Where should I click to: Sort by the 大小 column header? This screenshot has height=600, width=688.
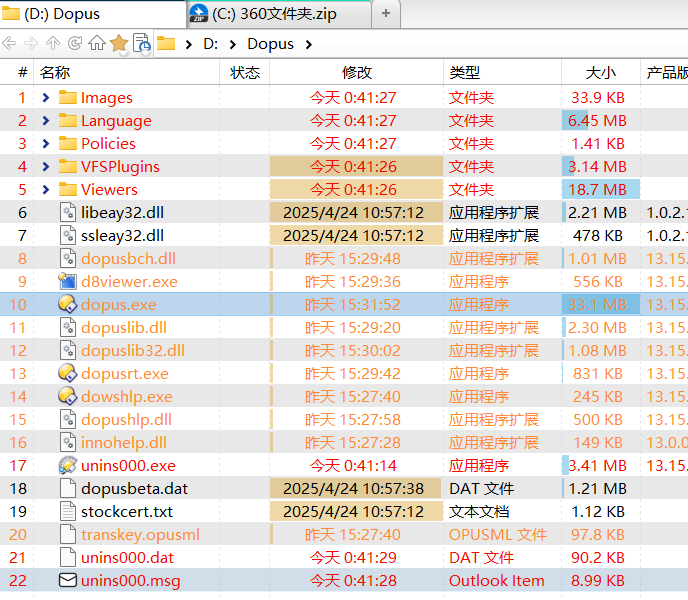pos(601,72)
